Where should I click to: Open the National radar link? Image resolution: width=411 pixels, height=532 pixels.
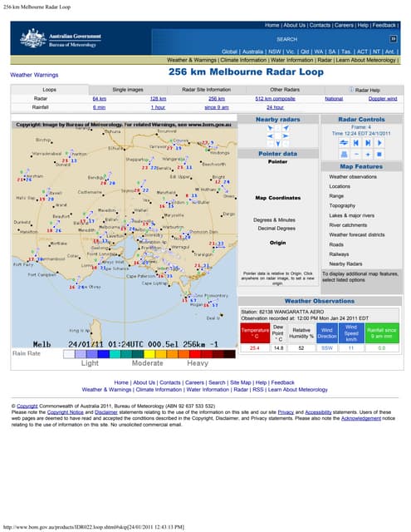(x=334, y=99)
